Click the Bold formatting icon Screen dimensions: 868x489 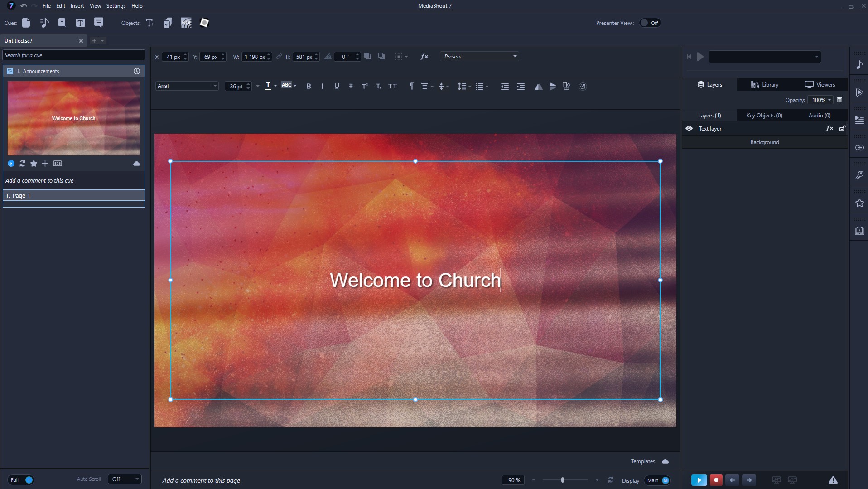[309, 86]
